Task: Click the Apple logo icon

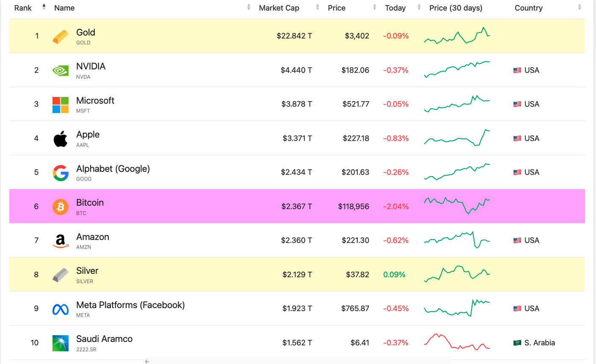Action: pyautogui.click(x=61, y=139)
